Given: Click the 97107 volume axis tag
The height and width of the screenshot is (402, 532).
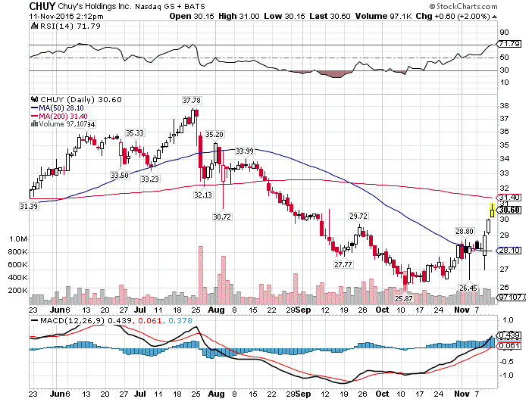Looking at the screenshot, I should pyautogui.click(x=512, y=298).
